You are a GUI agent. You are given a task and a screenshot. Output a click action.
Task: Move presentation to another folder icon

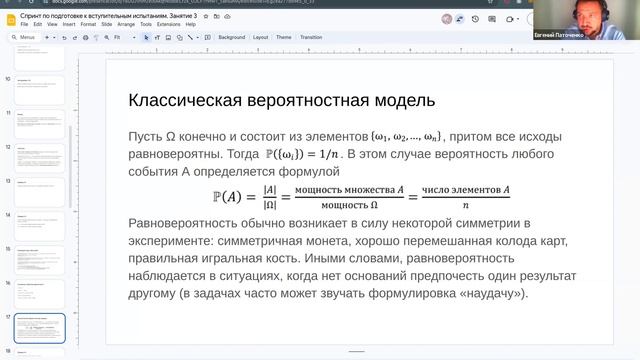coord(217,16)
